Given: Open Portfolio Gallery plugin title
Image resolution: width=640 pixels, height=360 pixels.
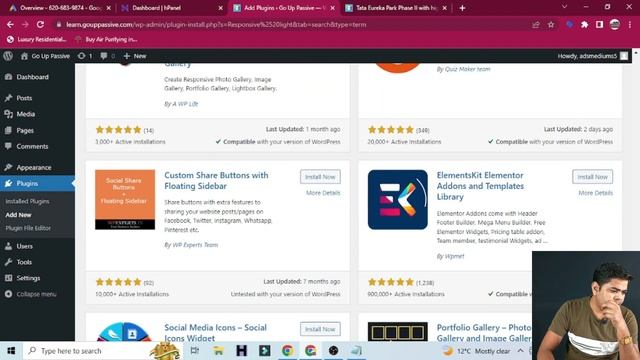Looking at the screenshot, I should click(x=484, y=332).
